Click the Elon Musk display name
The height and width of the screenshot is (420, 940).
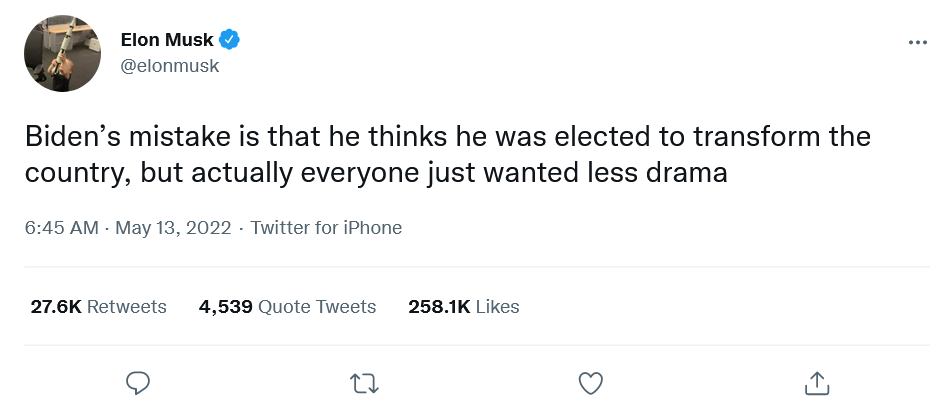165,40
